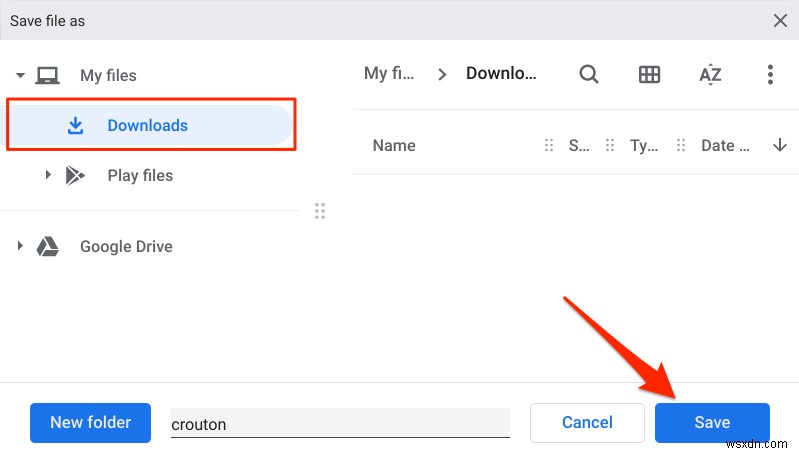Click the Google Drive icon
Screen dimensions: 799x454
(x=47, y=246)
